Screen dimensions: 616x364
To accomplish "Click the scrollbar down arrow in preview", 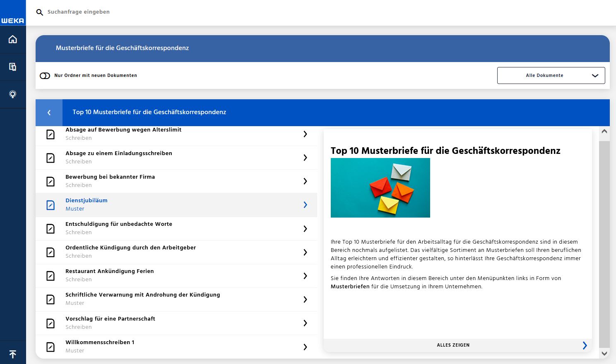I will coord(604,353).
